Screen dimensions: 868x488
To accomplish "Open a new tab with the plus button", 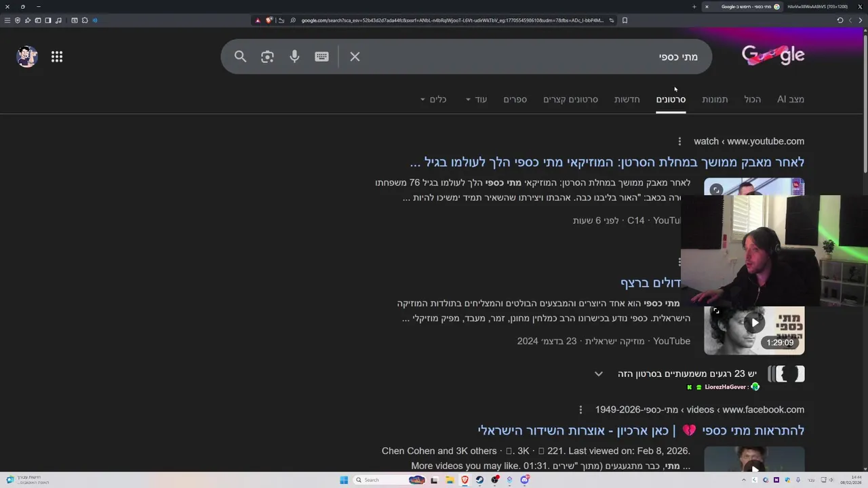I will [x=694, y=7].
